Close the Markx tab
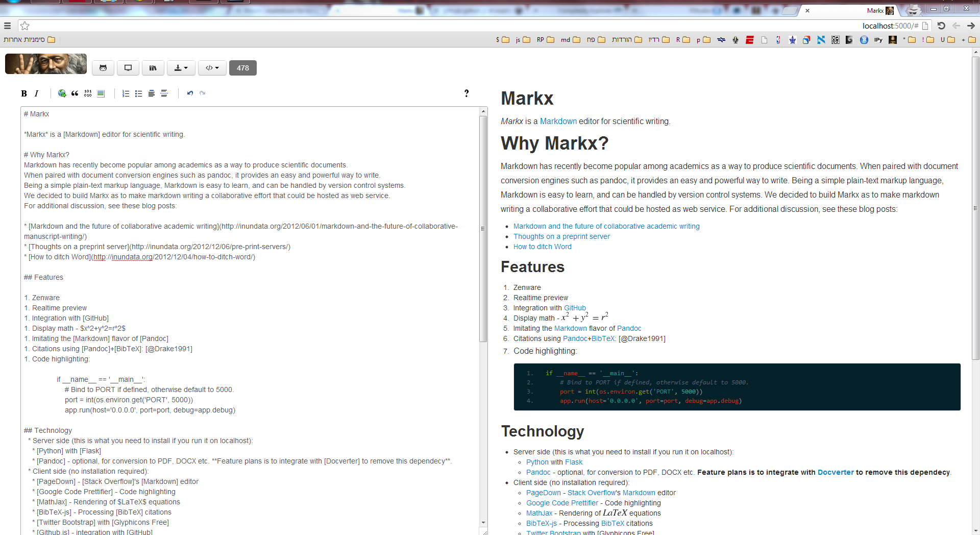This screenshot has height=535, width=980. click(807, 10)
